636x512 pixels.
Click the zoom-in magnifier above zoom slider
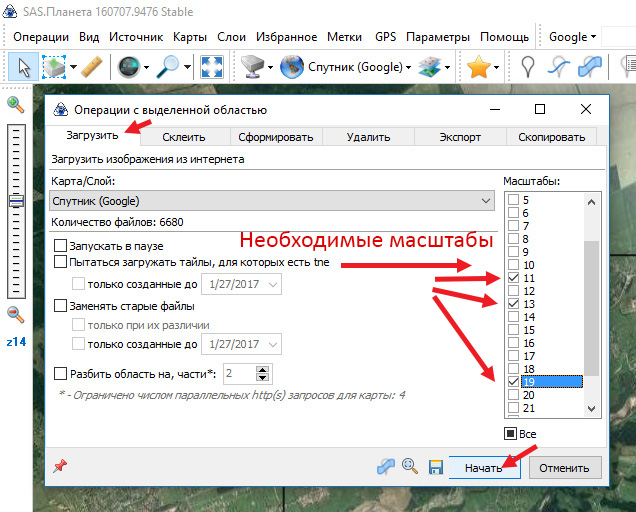point(15,104)
